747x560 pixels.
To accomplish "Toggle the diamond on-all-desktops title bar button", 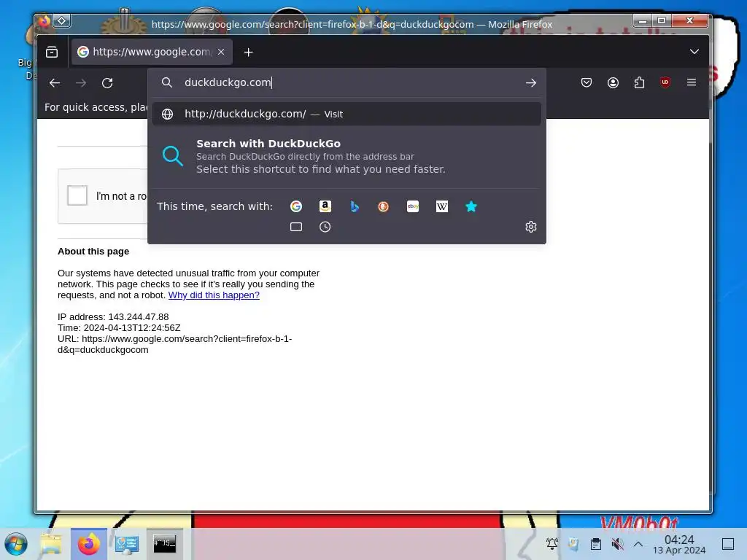I will point(62,21).
